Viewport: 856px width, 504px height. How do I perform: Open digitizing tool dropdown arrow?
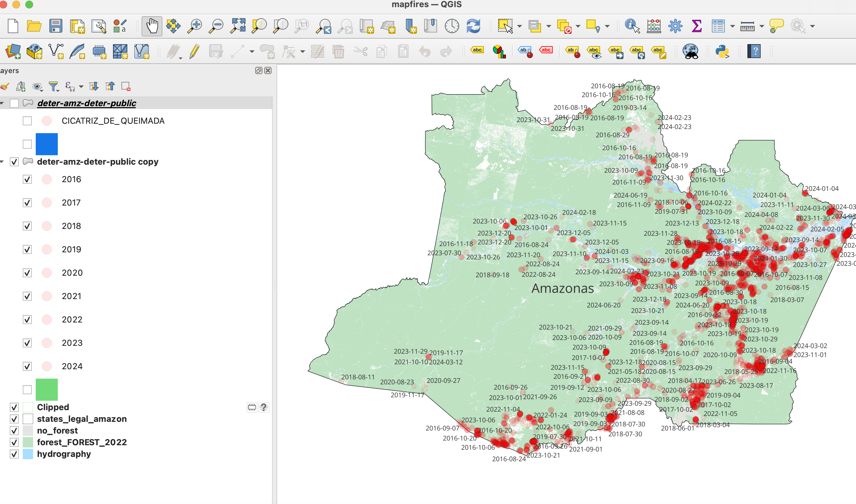[252, 52]
